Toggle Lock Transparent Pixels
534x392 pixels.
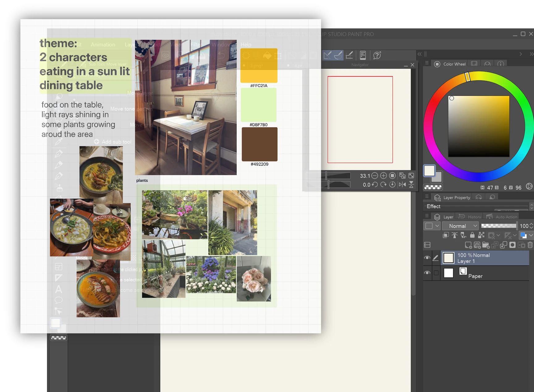pyautogui.click(x=481, y=235)
